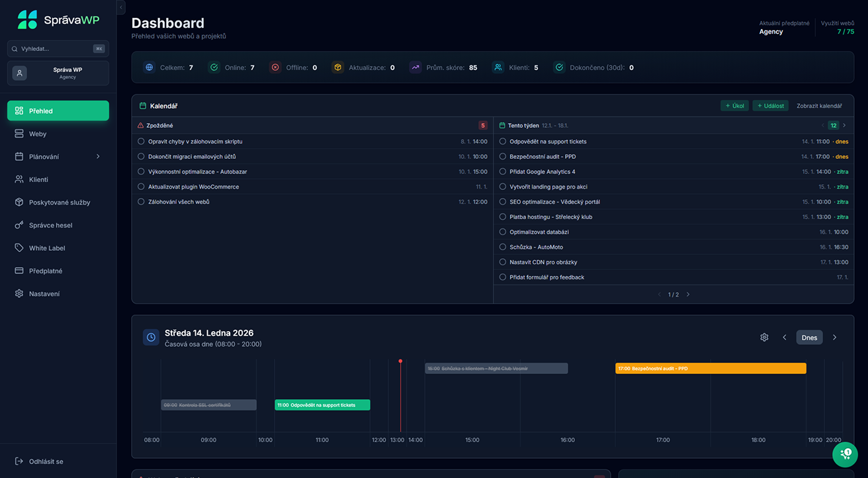Click the Aktualizace package icon
The image size is (868, 478).
pyautogui.click(x=337, y=68)
